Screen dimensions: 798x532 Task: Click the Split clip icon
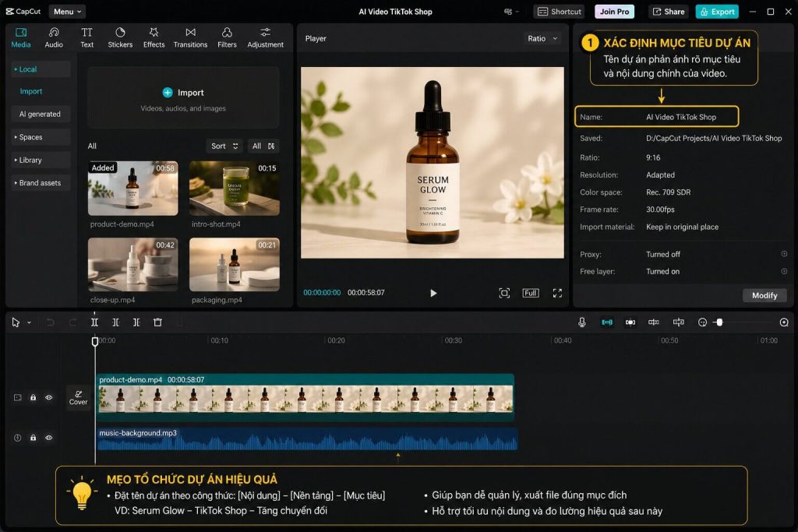pyautogui.click(x=94, y=322)
